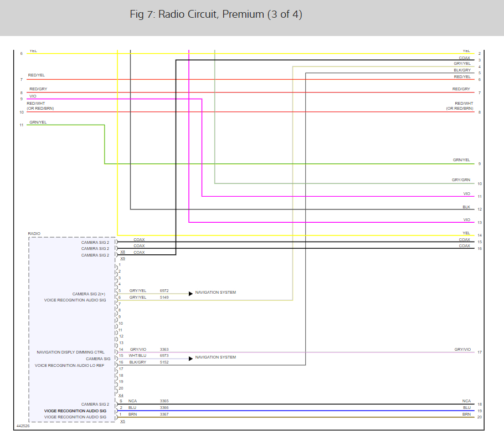504x440 pixels.
Task: Select circuit number 3367
Action: click(x=164, y=415)
